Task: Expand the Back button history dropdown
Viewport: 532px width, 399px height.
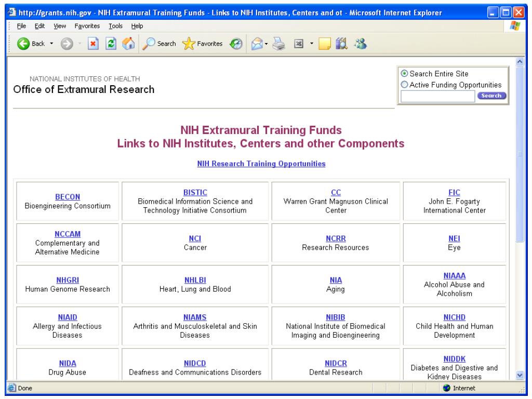Action: pos(51,44)
